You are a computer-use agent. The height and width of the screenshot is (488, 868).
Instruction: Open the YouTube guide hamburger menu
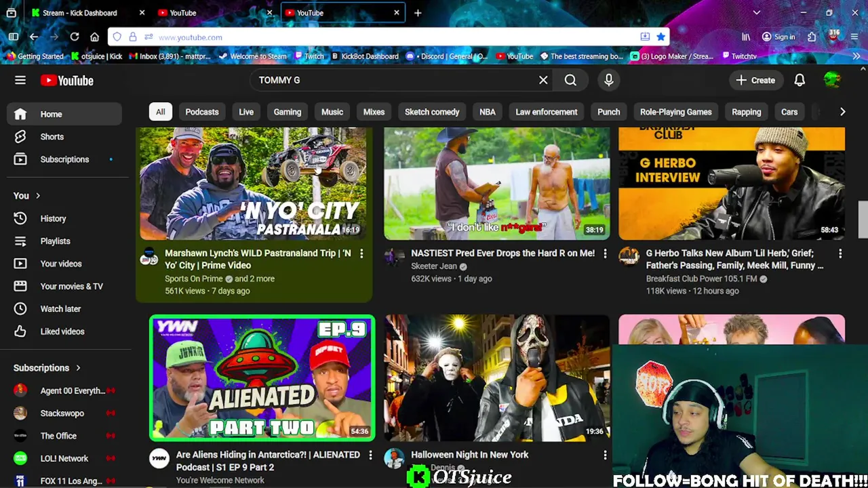(20, 80)
